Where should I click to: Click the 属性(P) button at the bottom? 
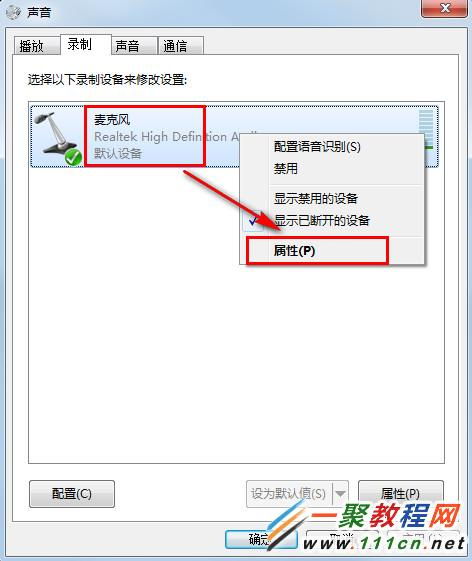tap(401, 494)
